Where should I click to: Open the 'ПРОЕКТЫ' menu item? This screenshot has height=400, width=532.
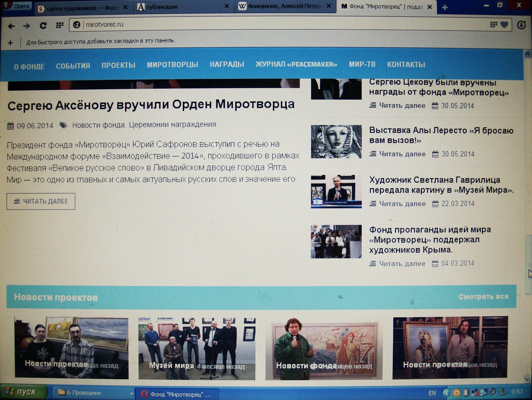coord(118,65)
